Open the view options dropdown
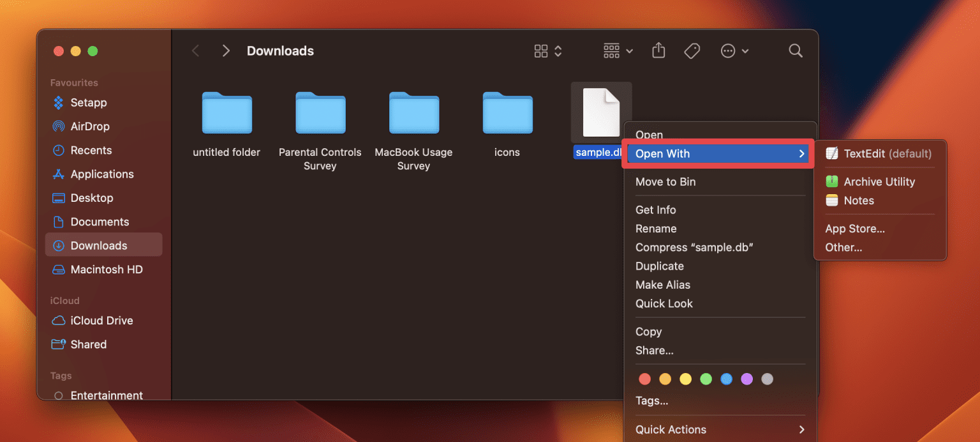980x442 pixels. point(547,50)
